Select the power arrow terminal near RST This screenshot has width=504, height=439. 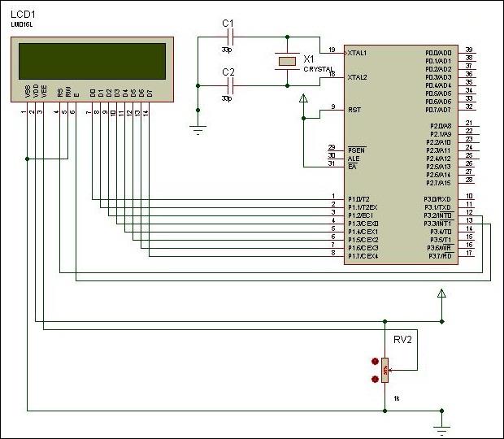coord(303,98)
